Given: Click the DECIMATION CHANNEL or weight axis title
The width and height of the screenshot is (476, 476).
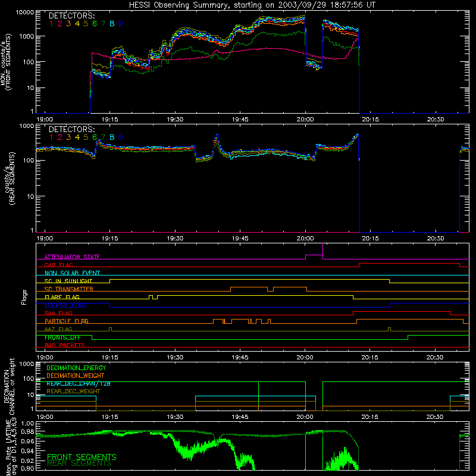Looking at the screenshot, I should coord(8,386).
